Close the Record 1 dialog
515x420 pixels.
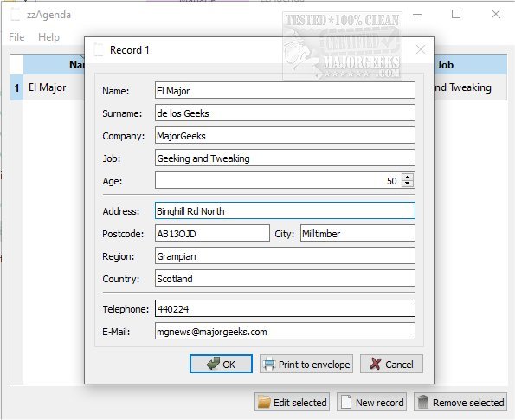click(421, 50)
